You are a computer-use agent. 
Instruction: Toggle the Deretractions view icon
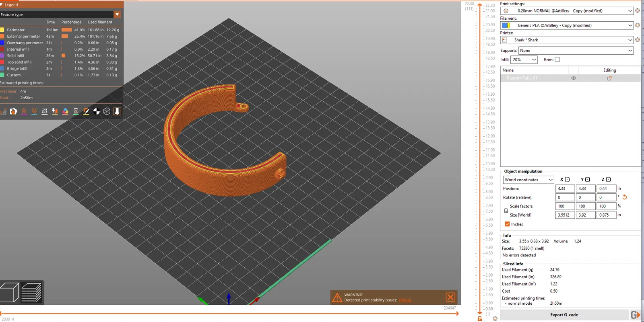tap(34, 111)
